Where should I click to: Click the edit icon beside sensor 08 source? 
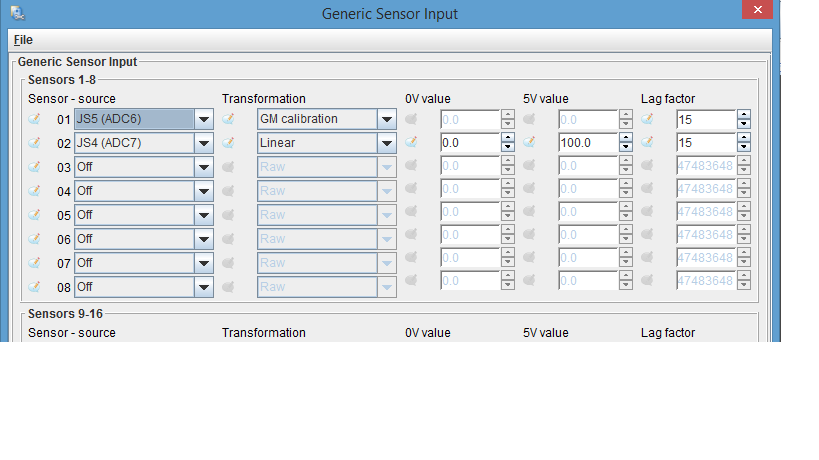pyautogui.click(x=34, y=287)
